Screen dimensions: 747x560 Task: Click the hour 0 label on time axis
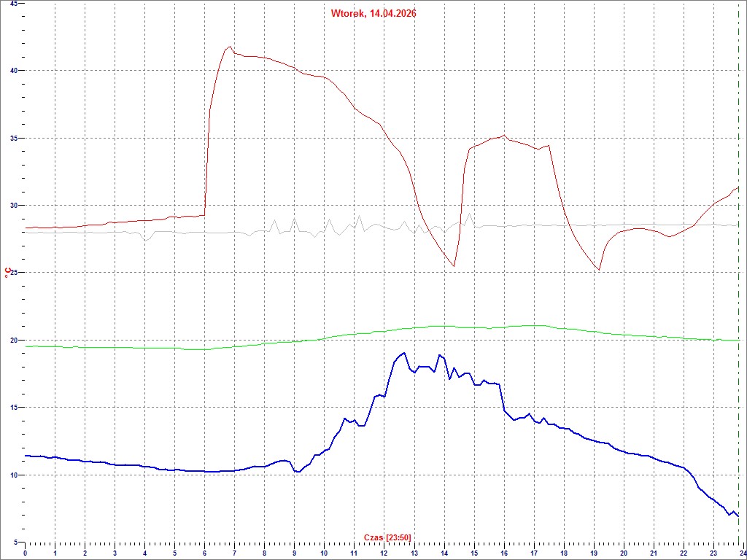(x=26, y=553)
